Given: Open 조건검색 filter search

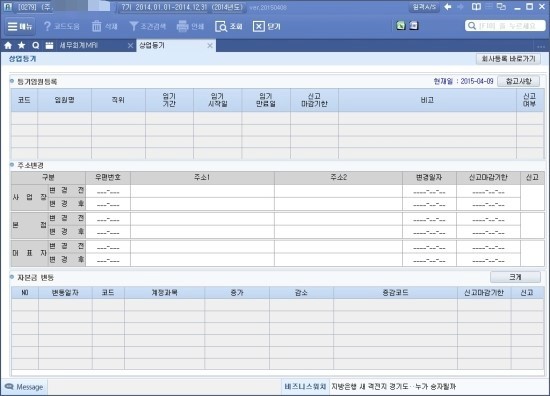Looking at the screenshot, I should click(148, 26).
